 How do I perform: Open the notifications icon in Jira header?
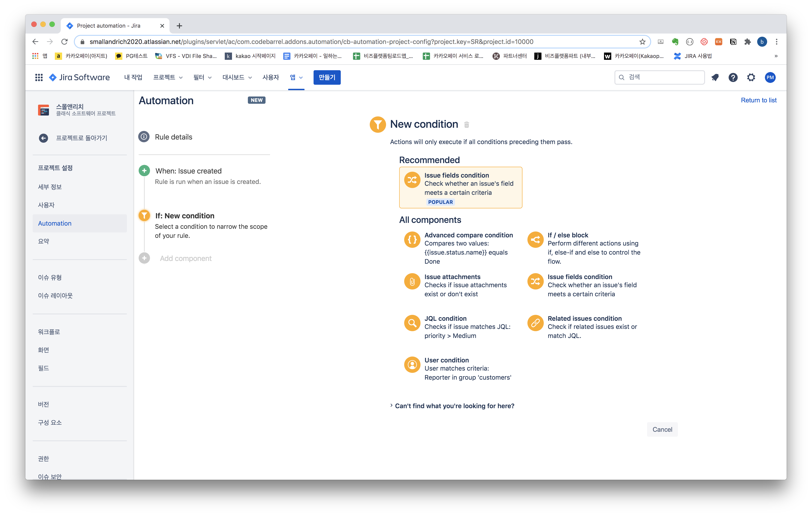[715, 77]
